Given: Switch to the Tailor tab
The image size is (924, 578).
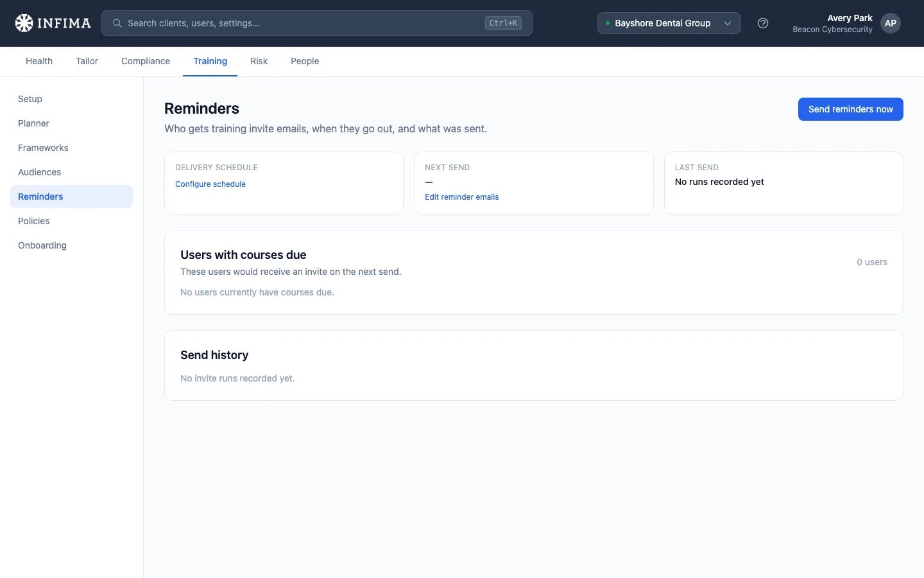Looking at the screenshot, I should click(x=87, y=61).
